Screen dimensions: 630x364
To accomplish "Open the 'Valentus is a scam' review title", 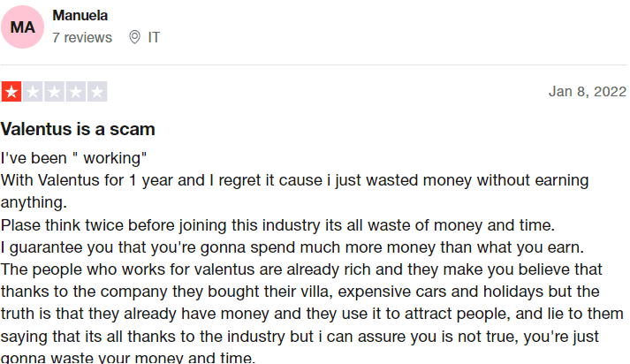I will pos(78,129).
